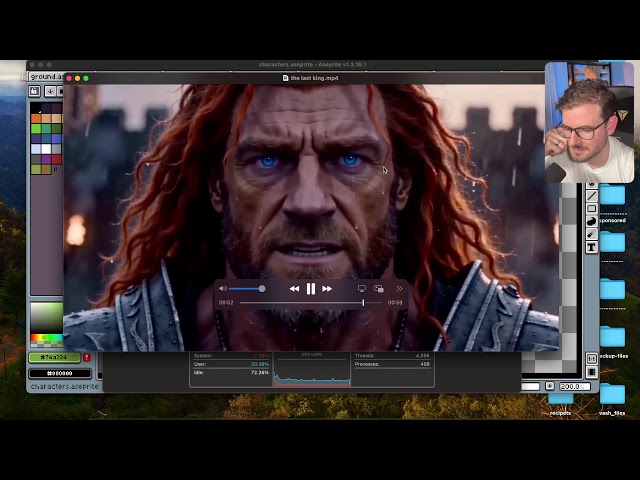
Task: Enable picture-in-picture mode icon
Action: point(379,289)
